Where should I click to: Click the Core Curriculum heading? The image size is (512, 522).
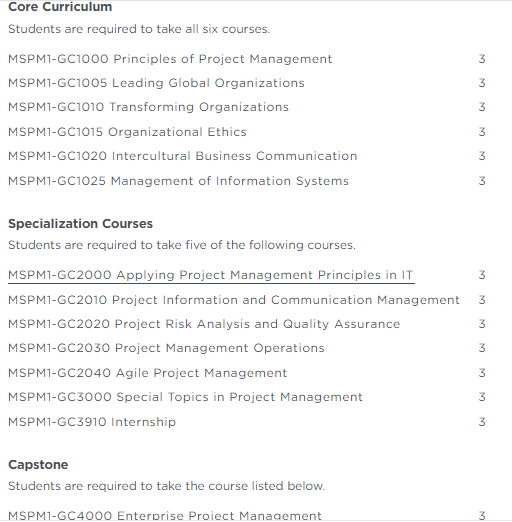click(60, 7)
